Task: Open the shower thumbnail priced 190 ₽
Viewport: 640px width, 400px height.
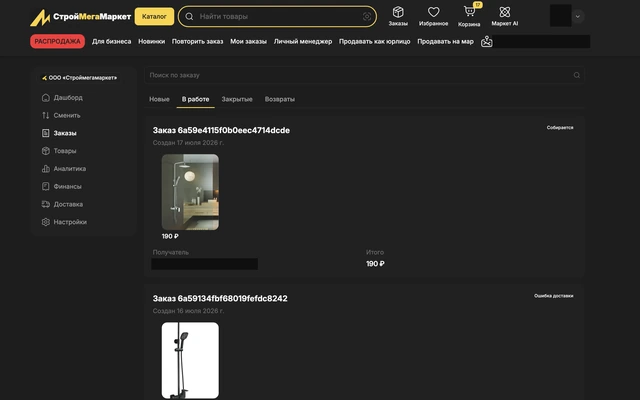Action: (x=190, y=192)
